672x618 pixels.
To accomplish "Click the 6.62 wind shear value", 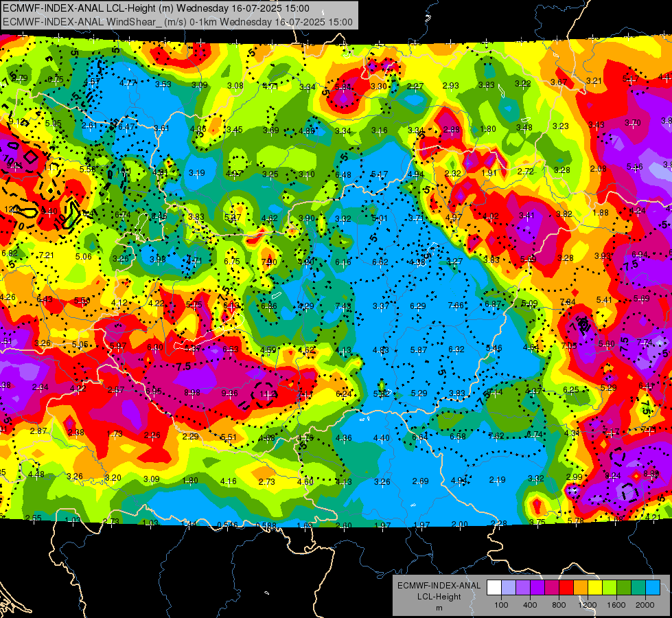I will coord(380,262).
